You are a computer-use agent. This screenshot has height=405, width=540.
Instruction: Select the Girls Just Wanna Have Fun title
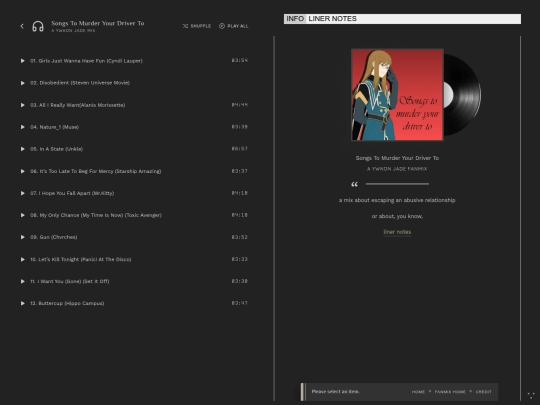(86, 61)
